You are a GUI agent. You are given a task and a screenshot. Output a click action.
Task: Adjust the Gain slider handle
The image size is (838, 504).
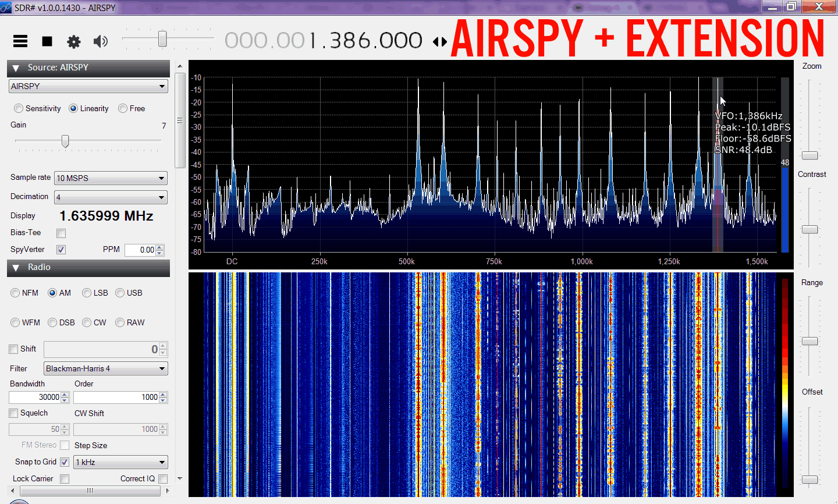[x=65, y=141]
